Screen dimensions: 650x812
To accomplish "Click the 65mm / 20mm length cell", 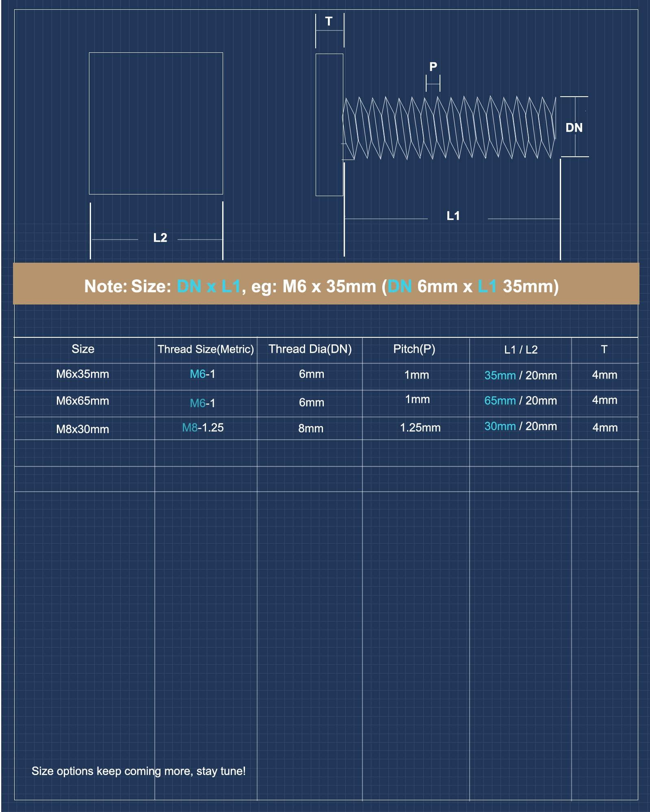I will (520, 401).
